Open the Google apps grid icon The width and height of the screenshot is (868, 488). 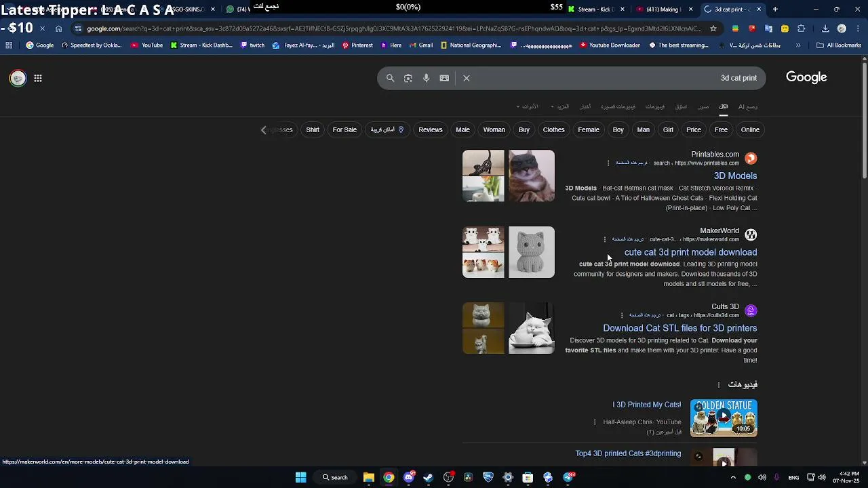[x=38, y=78]
